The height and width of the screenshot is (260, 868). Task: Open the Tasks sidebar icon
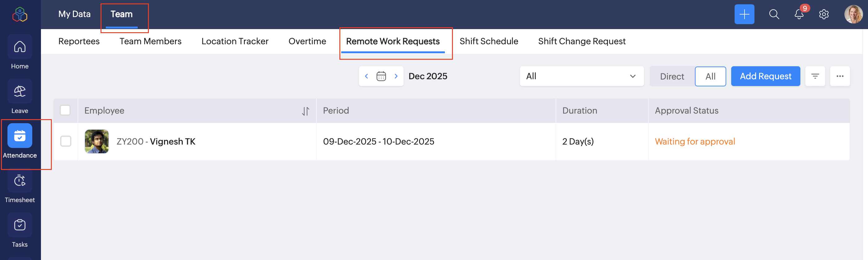point(20,225)
